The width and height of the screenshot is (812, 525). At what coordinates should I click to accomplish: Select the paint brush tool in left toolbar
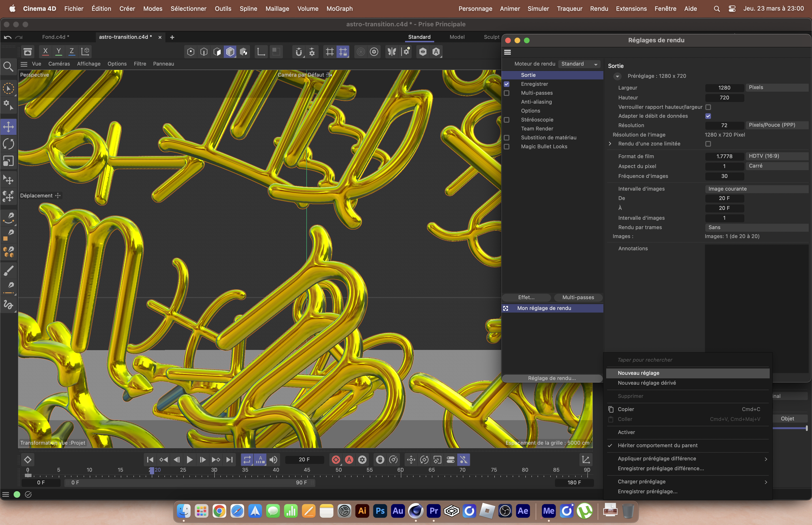(8, 271)
